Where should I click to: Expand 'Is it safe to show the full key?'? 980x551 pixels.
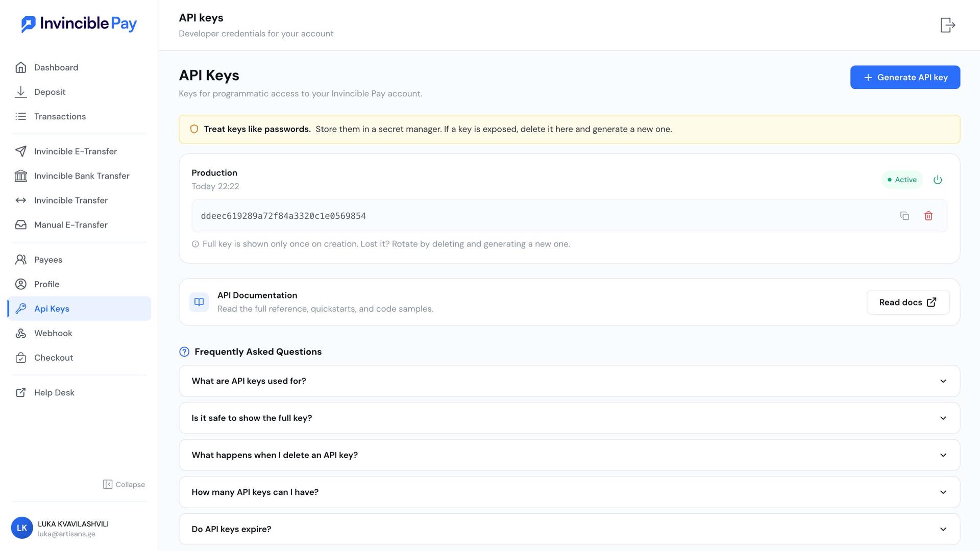569,418
